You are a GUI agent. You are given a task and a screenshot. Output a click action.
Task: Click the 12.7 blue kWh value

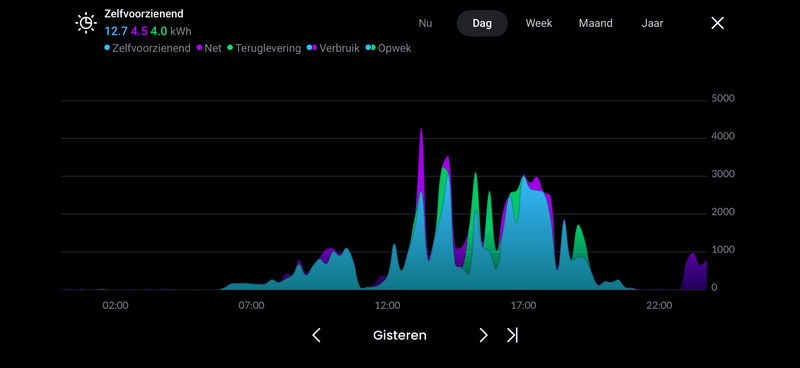pyautogui.click(x=116, y=31)
